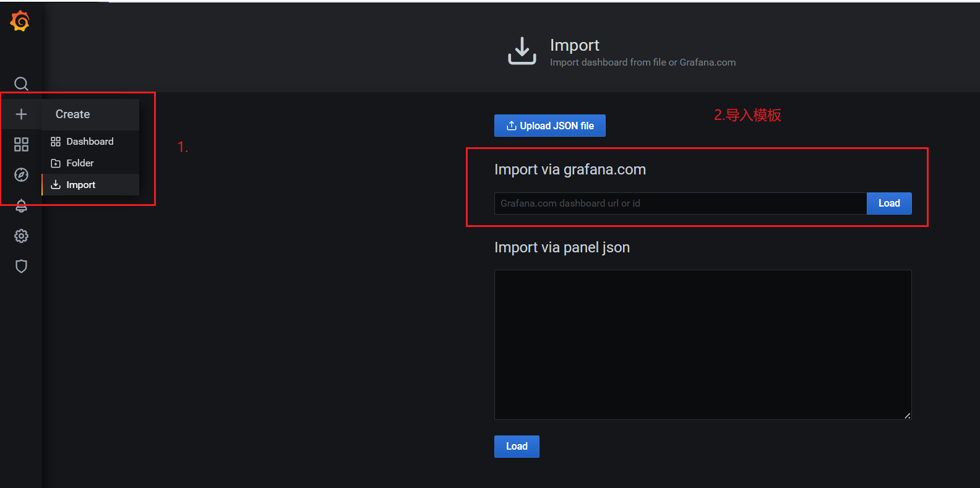The width and height of the screenshot is (980, 488).
Task: Select Import from the Create menu
Action: click(x=90, y=184)
